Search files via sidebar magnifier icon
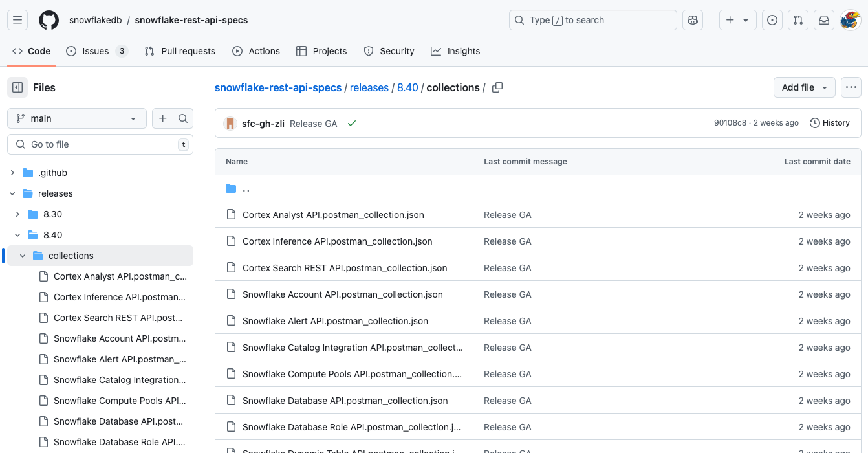Viewport: 868px width, 453px height. point(183,118)
